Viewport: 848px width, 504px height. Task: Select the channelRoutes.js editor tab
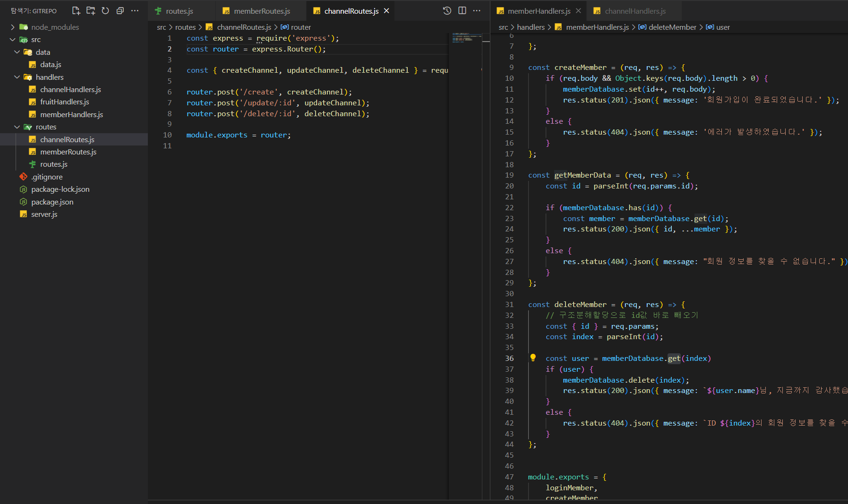pyautogui.click(x=351, y=11)
